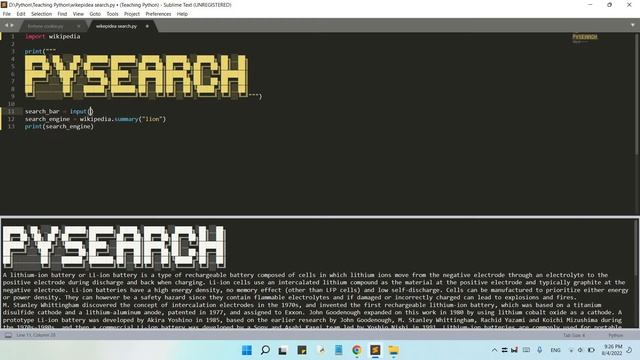
Task: Click the search_bar variable on line 11
Action: click(42, 111)
